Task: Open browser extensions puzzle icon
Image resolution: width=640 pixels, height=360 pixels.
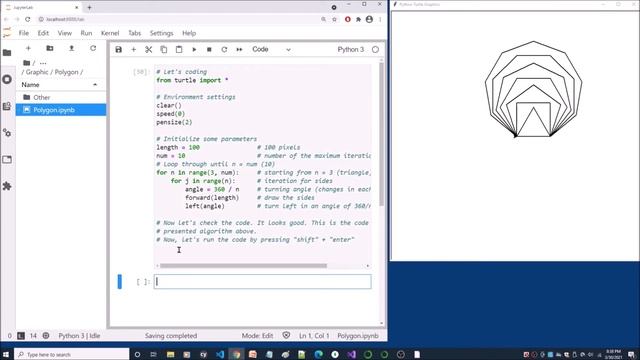Action: 358,19
